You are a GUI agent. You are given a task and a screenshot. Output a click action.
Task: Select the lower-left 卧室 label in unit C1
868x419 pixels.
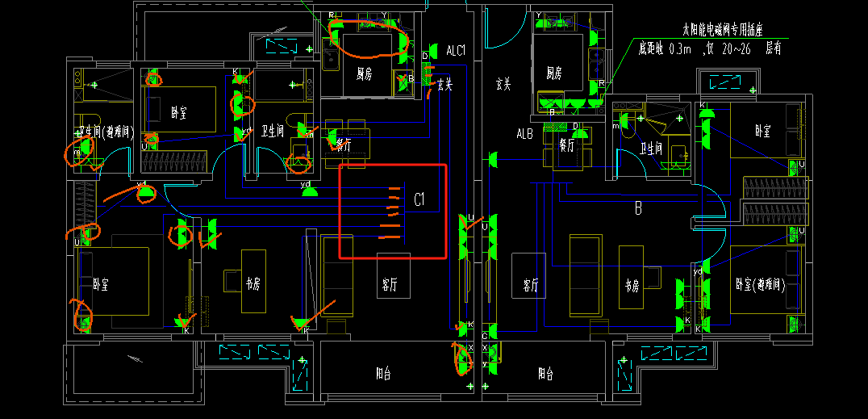[100, 285]
